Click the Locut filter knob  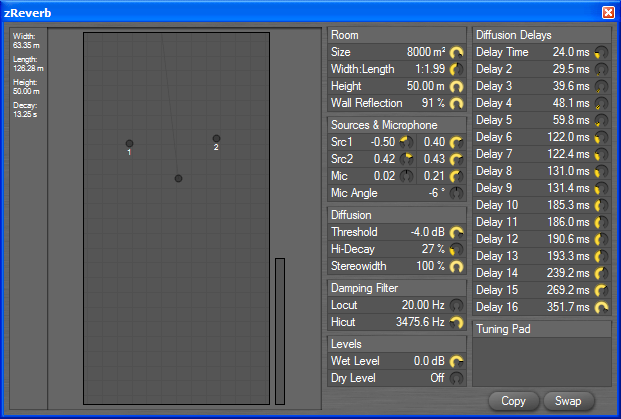pyautogui.click(x=457, y=305)
